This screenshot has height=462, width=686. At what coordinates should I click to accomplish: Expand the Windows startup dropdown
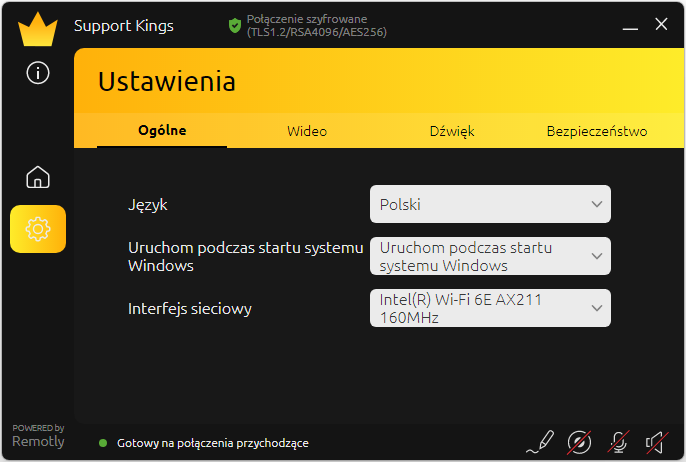click(x=489, y=256)
